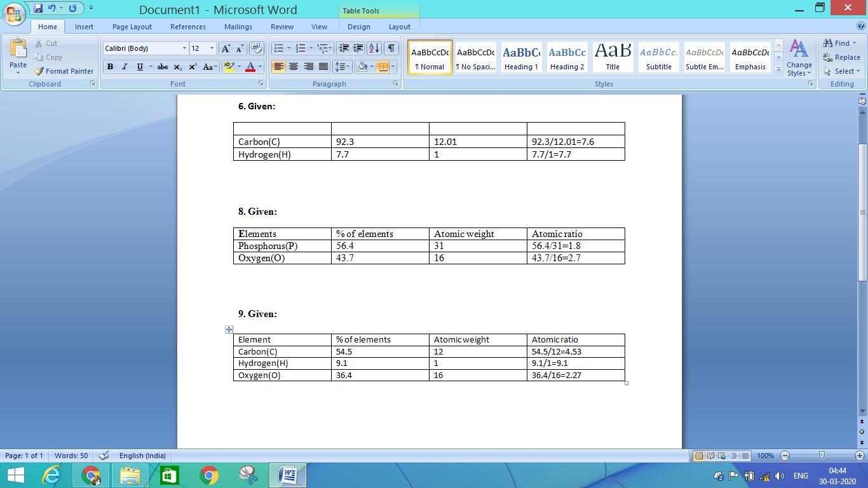Click the Grow Font icon
Image resolution: width=868 pixels, height=488 pixels.
(225, 48)
